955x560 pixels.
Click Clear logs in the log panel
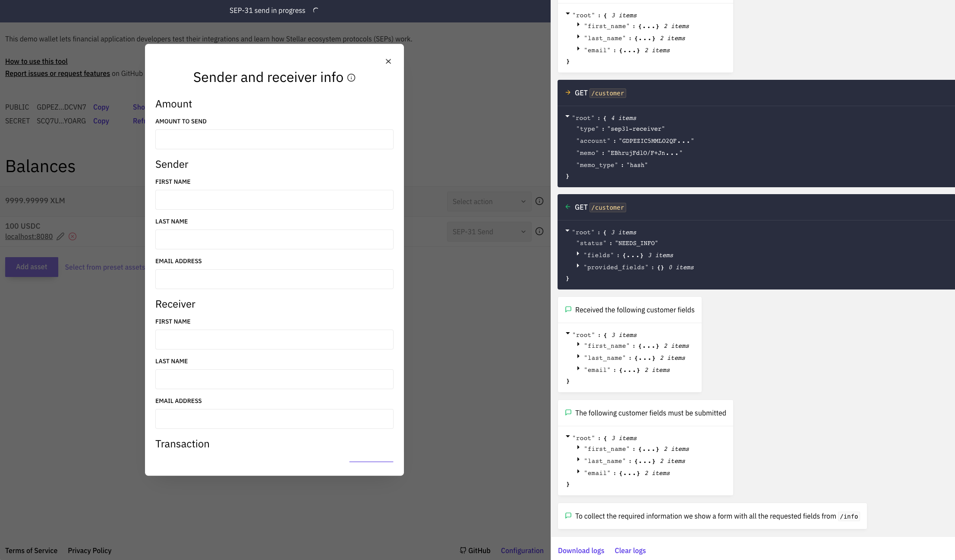tap(630, 550)
